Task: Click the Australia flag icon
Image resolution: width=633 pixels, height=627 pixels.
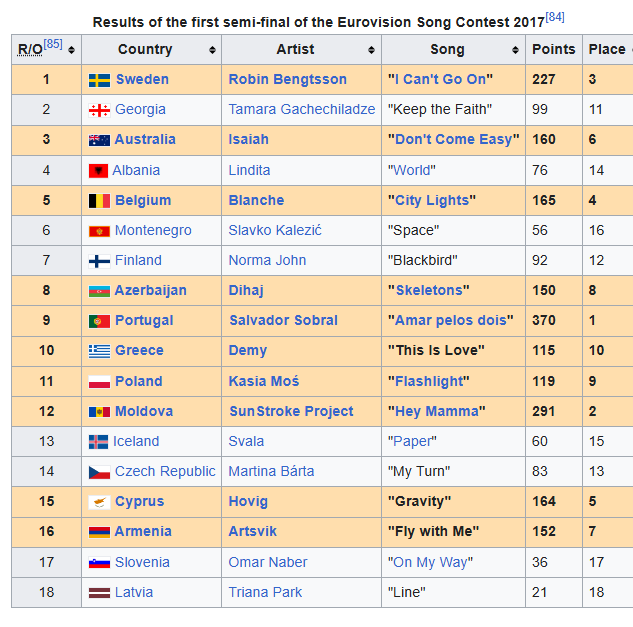Action: click(99, 140)
